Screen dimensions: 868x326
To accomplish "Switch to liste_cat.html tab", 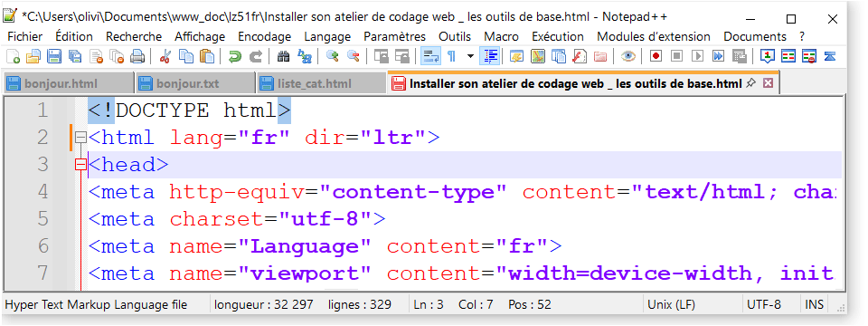I will coord(321,83).
